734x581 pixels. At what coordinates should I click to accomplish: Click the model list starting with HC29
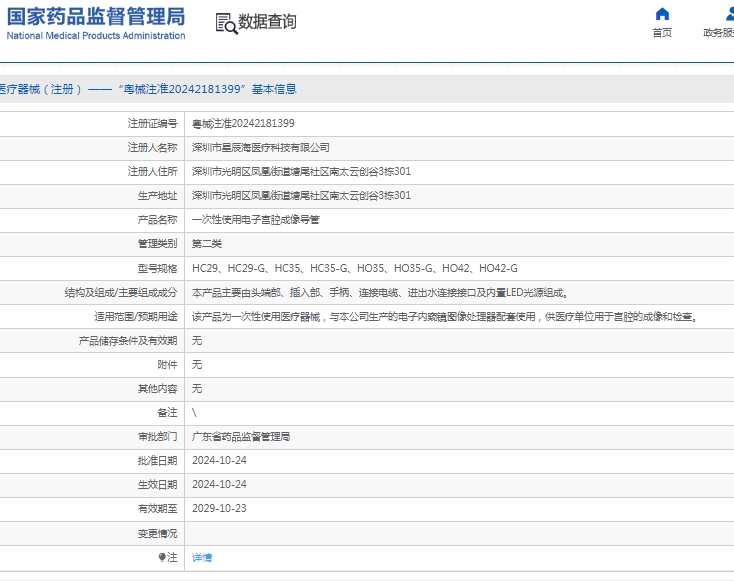pos(355,268)
